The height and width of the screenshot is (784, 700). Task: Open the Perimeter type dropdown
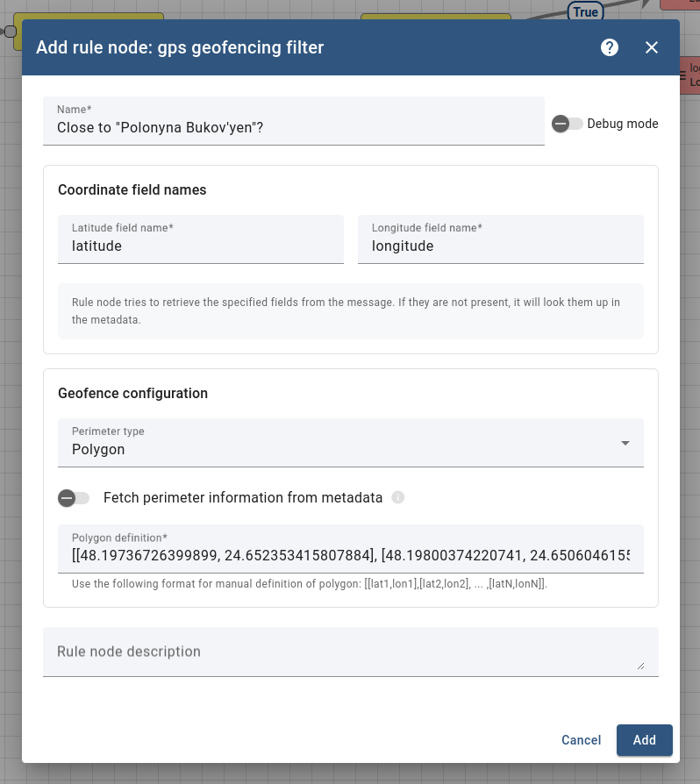351,442
